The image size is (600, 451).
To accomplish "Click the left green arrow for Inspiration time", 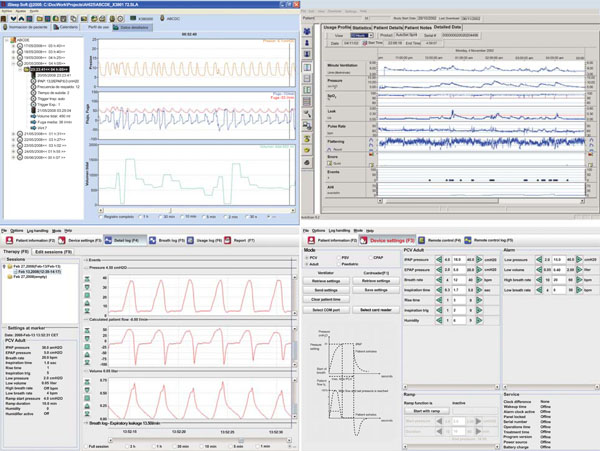I will coord(439,290).
